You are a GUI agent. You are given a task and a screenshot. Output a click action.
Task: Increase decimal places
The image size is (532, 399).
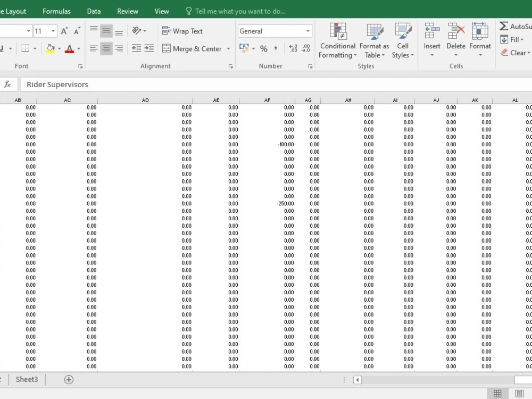click(x=293, y=48)
